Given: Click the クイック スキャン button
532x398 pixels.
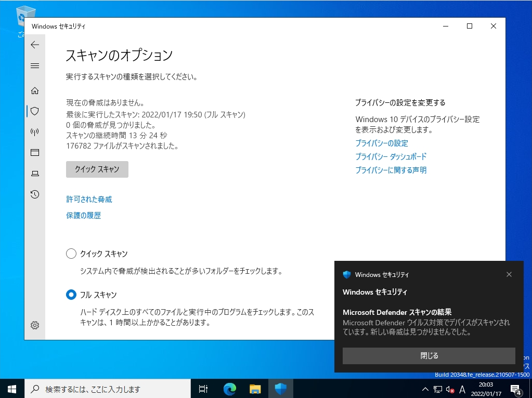Looking at the screenshot, I should 97,169.
